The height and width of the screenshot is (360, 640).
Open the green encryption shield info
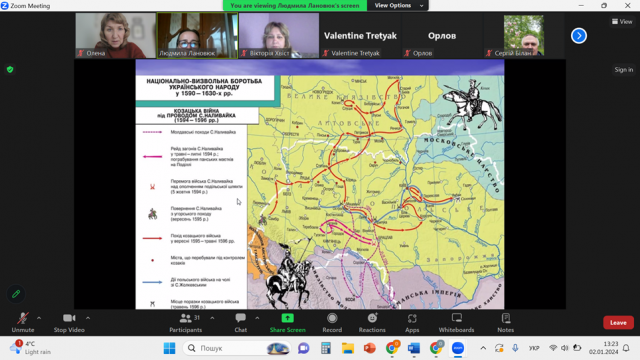pyautogui.click(x=10, y=69)
